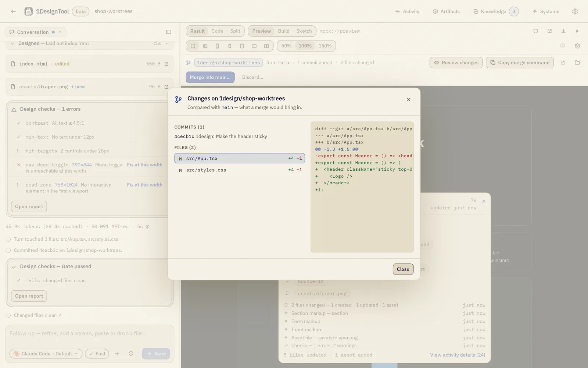Open the app settings gear in header
This screenshot has height=368, width=588.
(575, 11)
